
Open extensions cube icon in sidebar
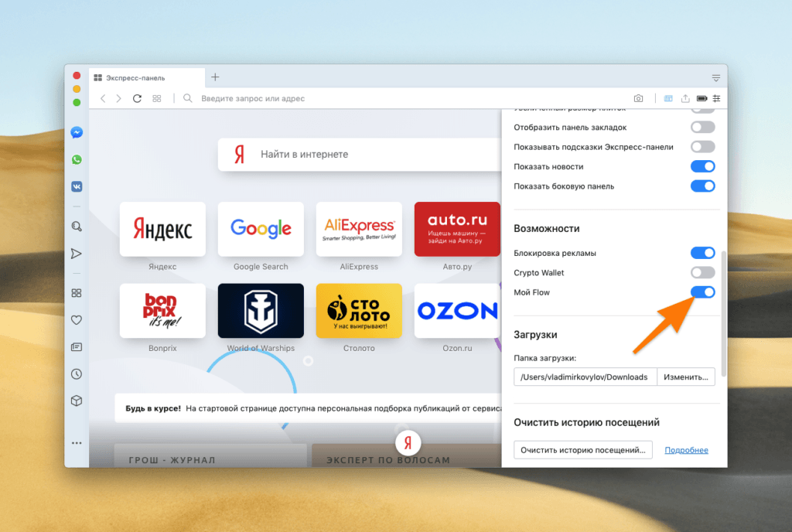click(77, 401)
